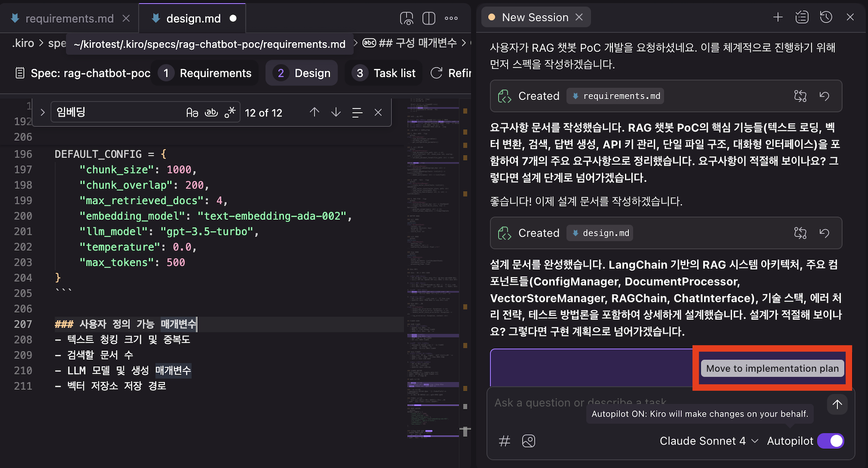Viewport: 868px width, 468px height.
Task: Attach an image to the chat
Action: [529, 441]
